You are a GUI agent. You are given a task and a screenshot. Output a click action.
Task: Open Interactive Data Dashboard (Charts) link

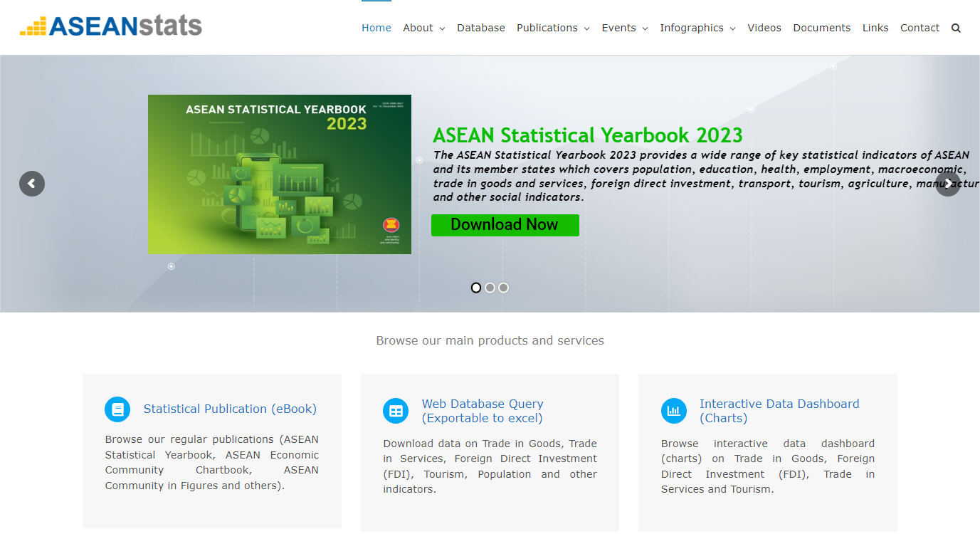[779, 411]
